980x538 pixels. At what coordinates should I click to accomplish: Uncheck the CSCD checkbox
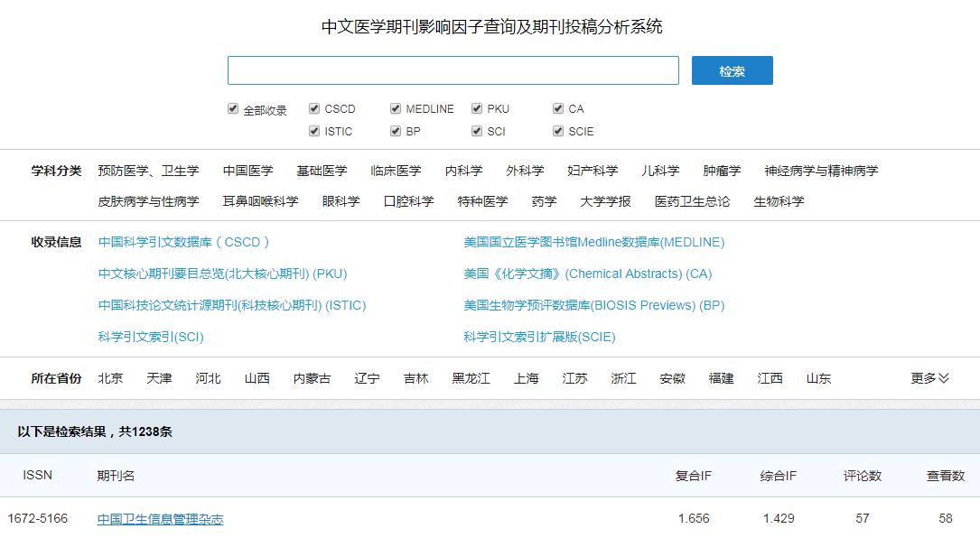click(314, 108)
